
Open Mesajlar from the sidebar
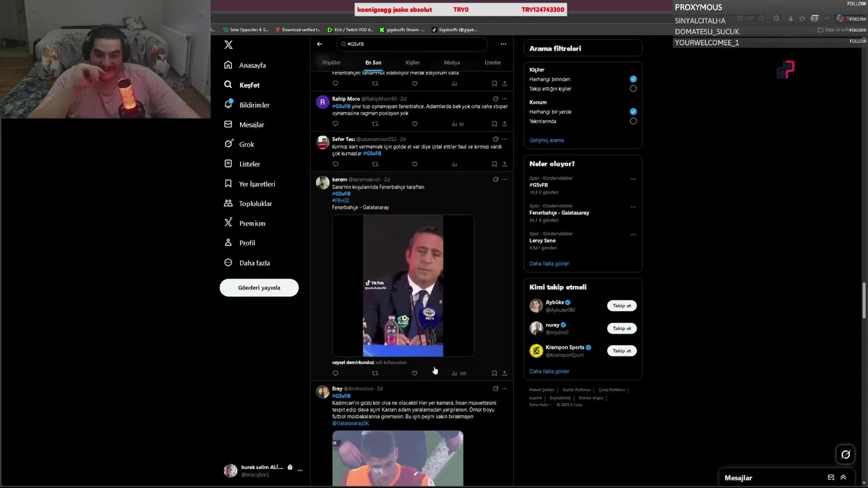click(245, 125)
